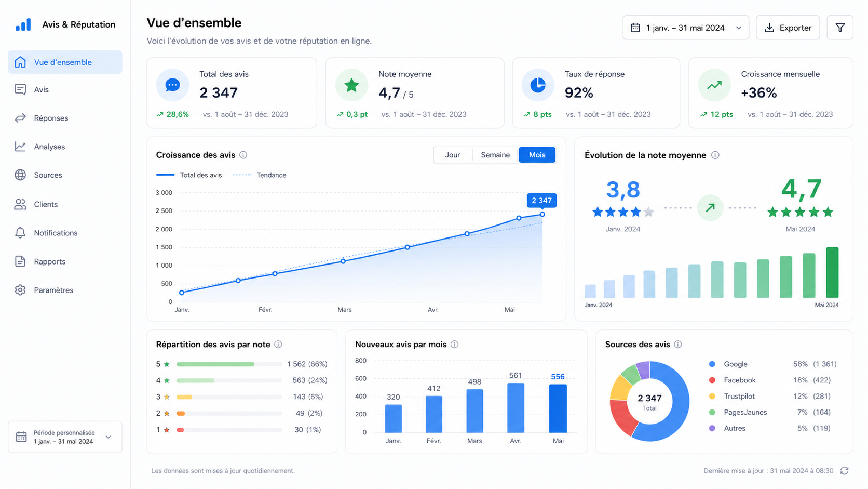Click info icon beside Sources des avis
Image resolution: width=868 pixels, height=489 pixels.
click(678, 345)
